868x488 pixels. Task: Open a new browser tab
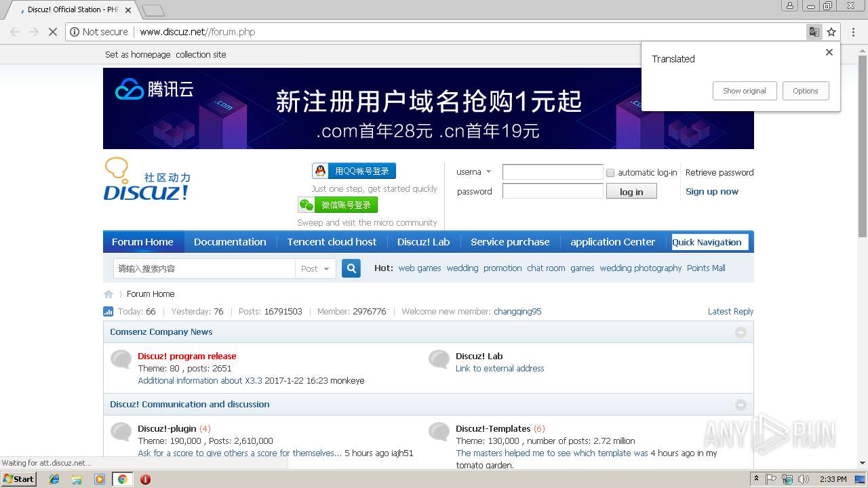153,10
